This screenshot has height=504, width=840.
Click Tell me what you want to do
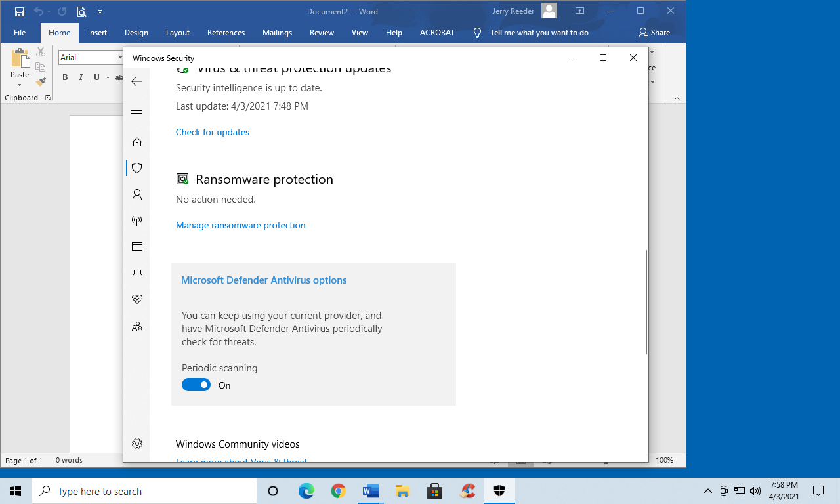coord(539,33)
